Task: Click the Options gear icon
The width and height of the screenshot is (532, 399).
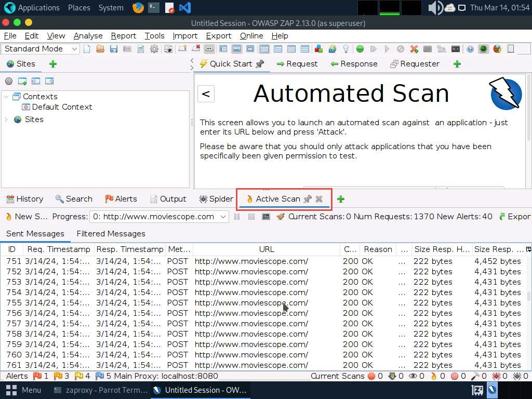Action: tap(154, 49)
